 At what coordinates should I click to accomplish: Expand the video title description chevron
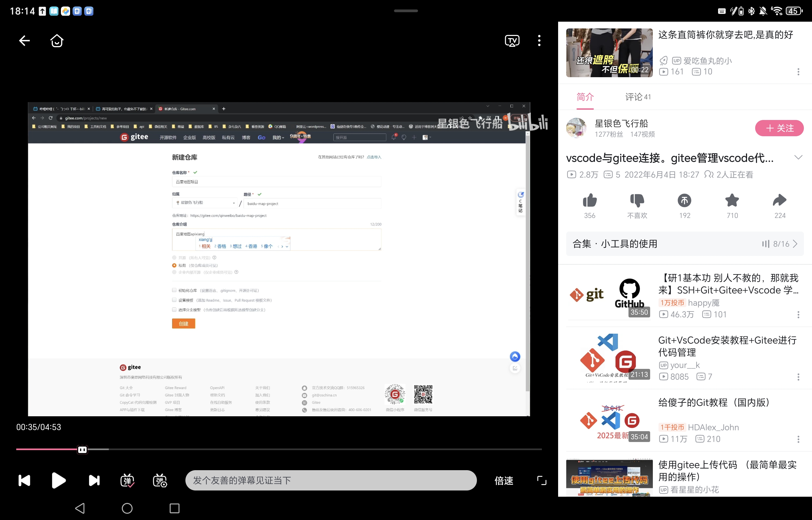(798, 157)
